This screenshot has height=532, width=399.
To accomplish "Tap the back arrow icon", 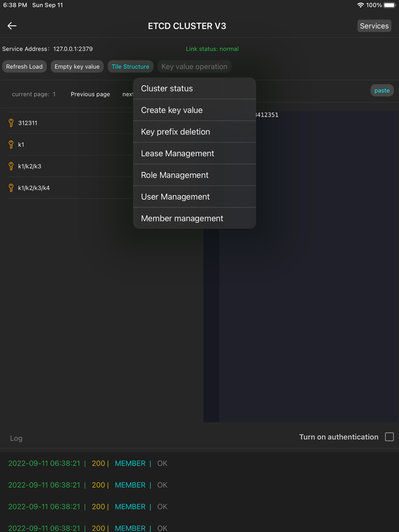I will pos(12,26).
